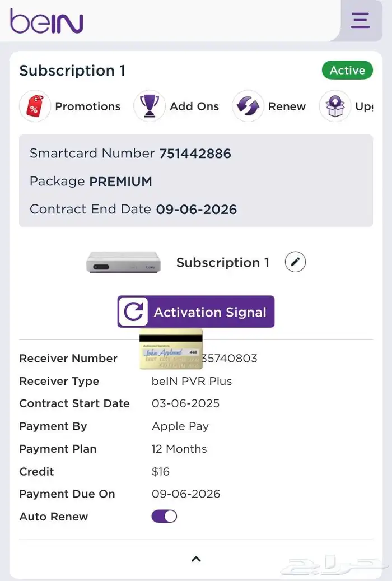
Task: Tap the receiver device image
Action: click(123, 262)
